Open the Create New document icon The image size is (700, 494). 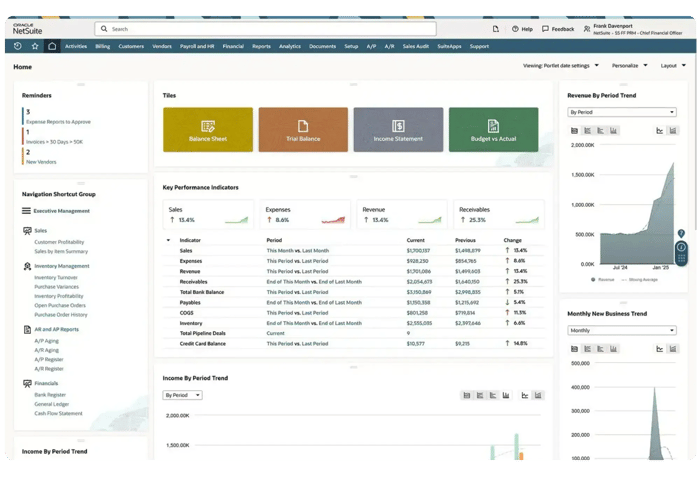point(496,29)
